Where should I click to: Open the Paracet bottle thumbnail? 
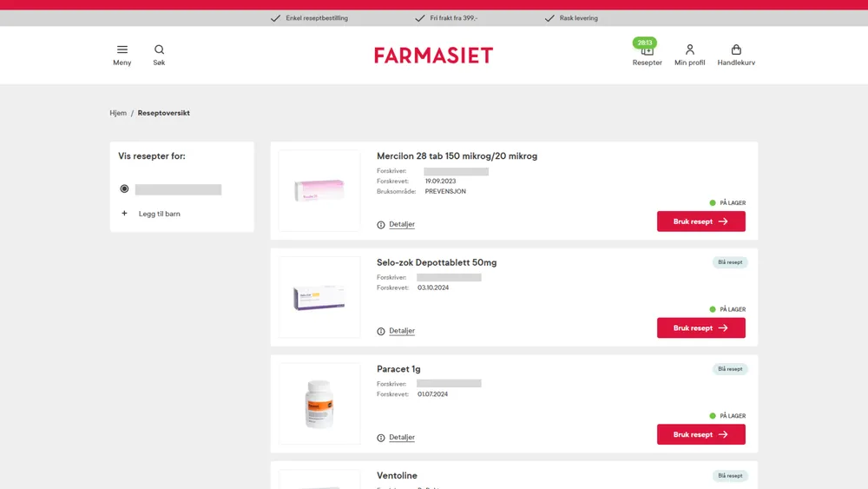click(319, 404)
